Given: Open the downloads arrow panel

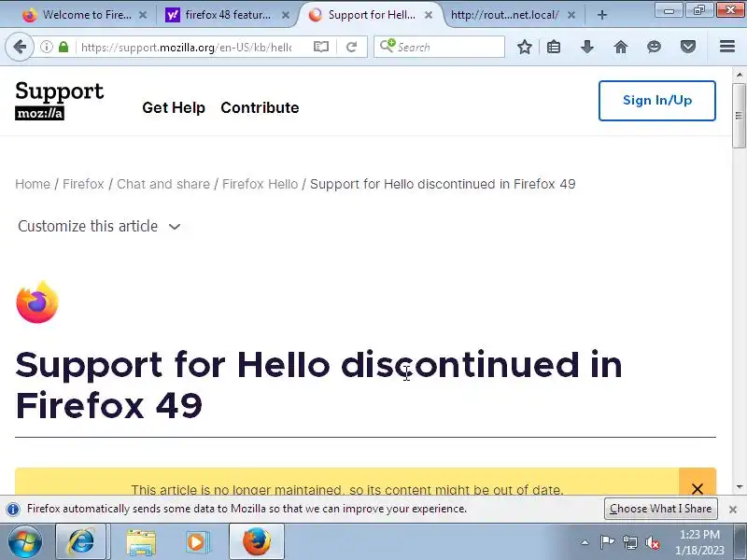Looking at the screenshot, I should coord(587,47).
